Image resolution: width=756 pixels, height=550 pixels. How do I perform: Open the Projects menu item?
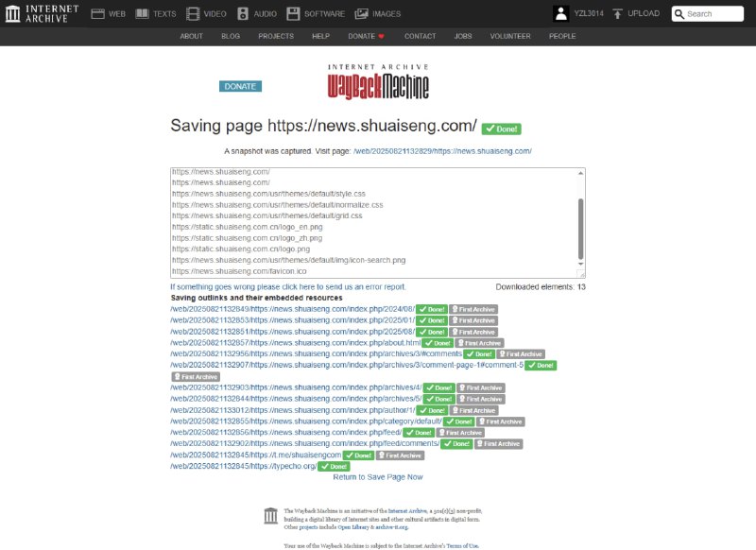tap(276, 36)
